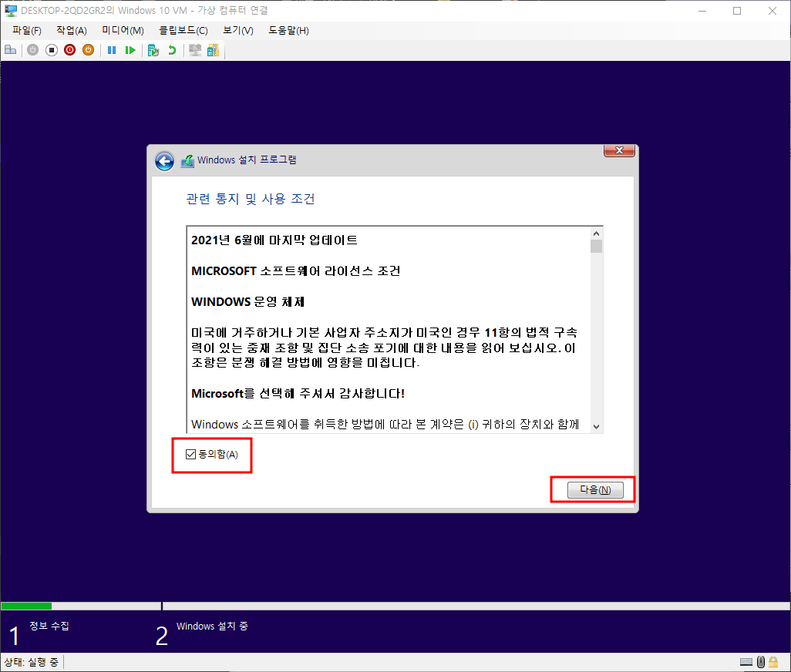Screen dimensions: 791x672
Task: Click the green Reset play icon
Action: (x=130, y=50)
